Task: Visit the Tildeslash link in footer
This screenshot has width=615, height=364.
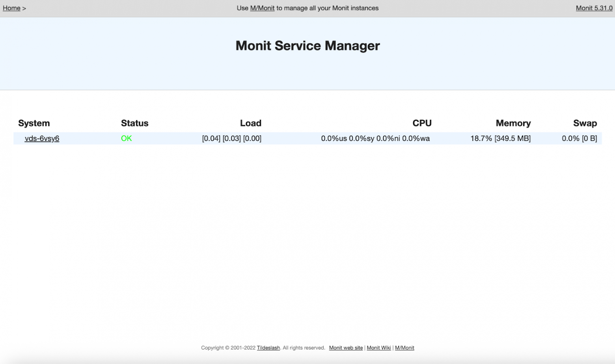Action: pos(268,348)
